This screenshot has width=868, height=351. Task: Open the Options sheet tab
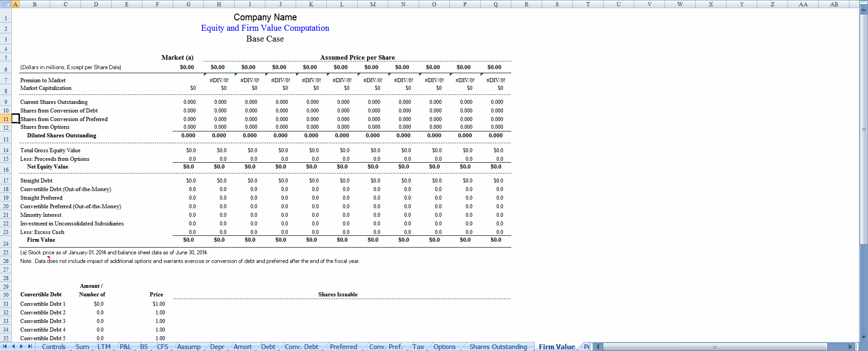444,347
